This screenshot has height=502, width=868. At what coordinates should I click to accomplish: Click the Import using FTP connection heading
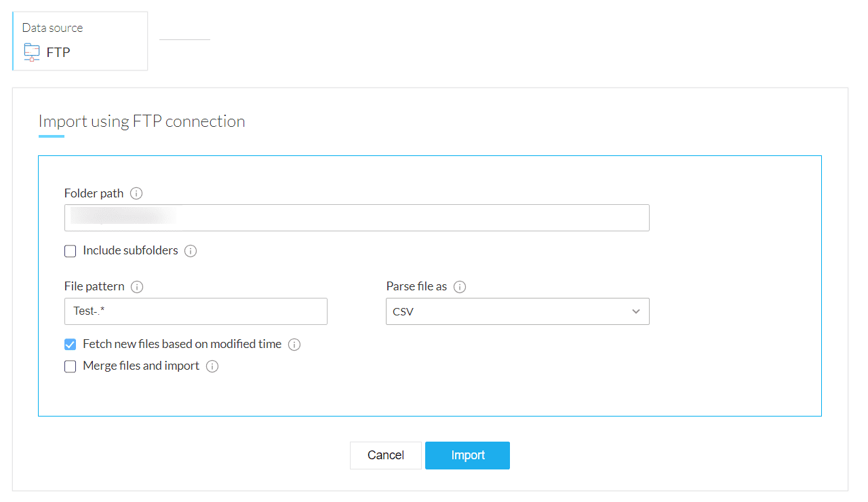(142, 121)
